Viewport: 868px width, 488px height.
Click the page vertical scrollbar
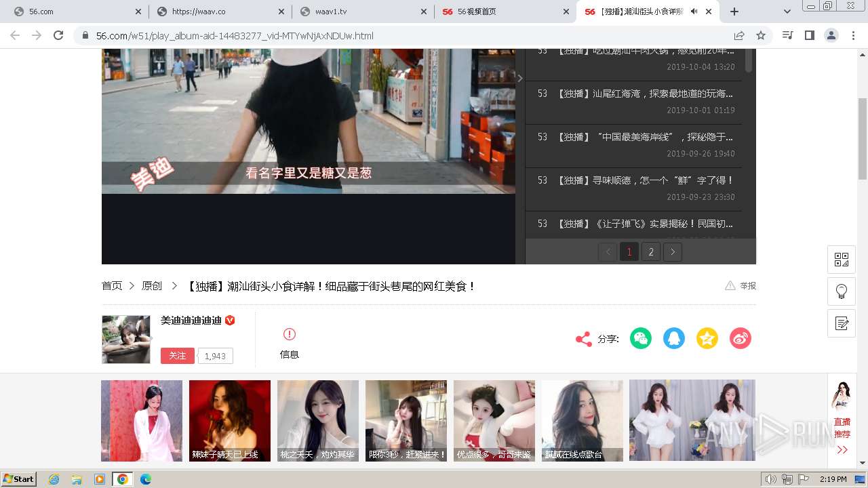tap(863, 139)
